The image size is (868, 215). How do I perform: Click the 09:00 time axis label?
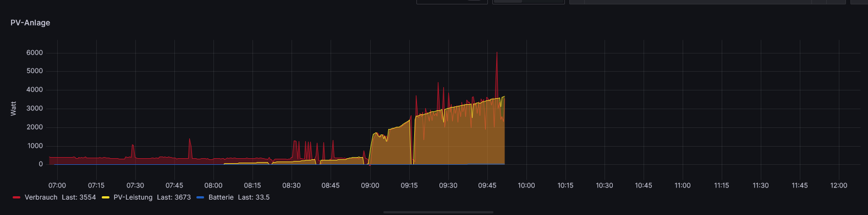pyautogui.click(x=370, y=185)
